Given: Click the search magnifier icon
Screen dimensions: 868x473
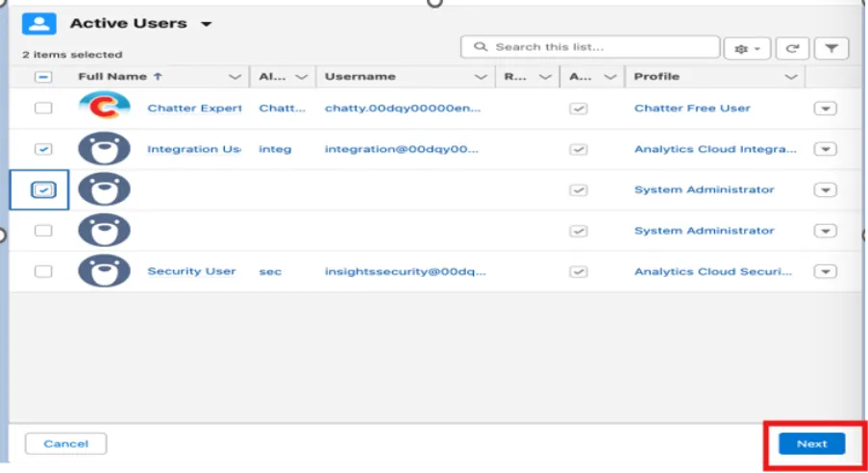Looking at the screenshot, I should coord(481,47).
